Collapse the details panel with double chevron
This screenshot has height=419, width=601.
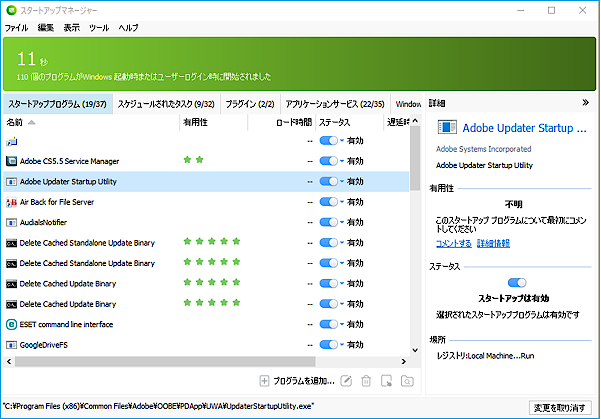(585, 103)
